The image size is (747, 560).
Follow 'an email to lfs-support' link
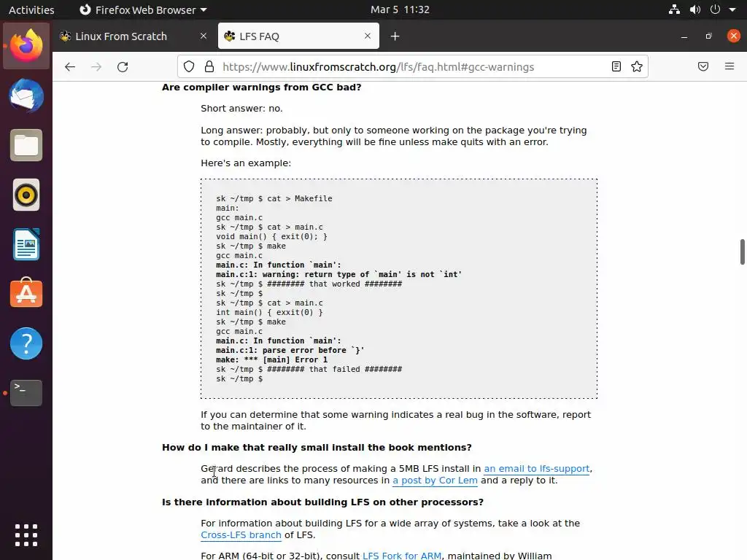[x=537, y=469]
